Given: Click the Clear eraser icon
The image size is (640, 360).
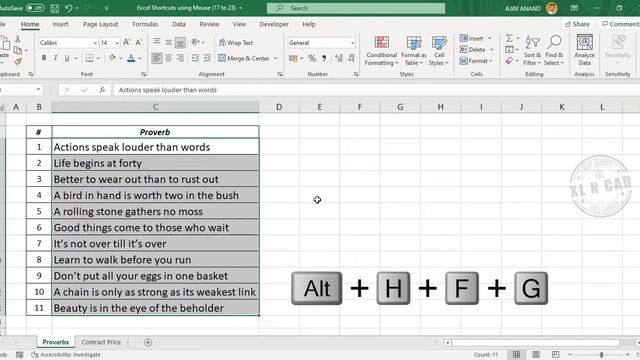Looking at the screenshot, I should (509, 61).
